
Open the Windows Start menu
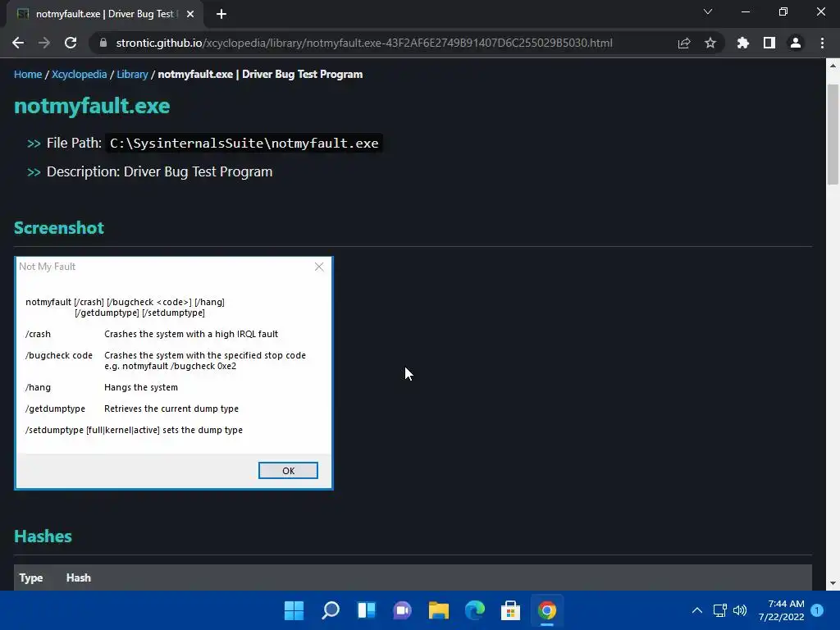294,610
